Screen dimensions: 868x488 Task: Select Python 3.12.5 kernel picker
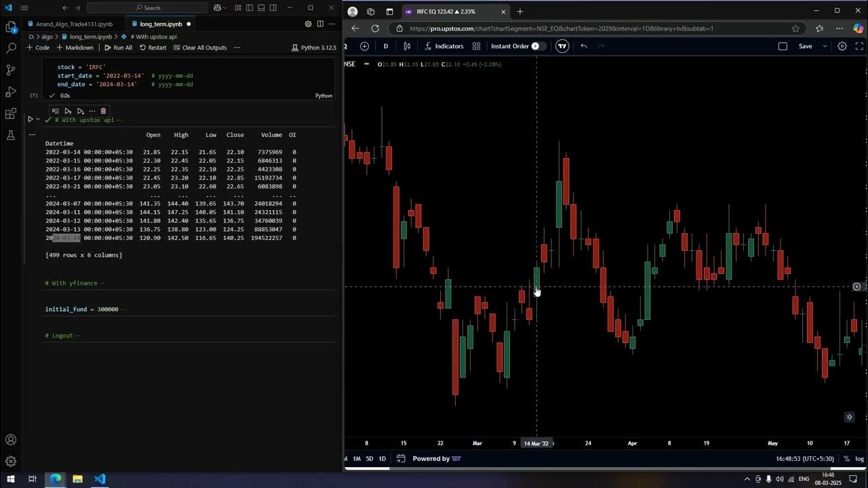313,47
